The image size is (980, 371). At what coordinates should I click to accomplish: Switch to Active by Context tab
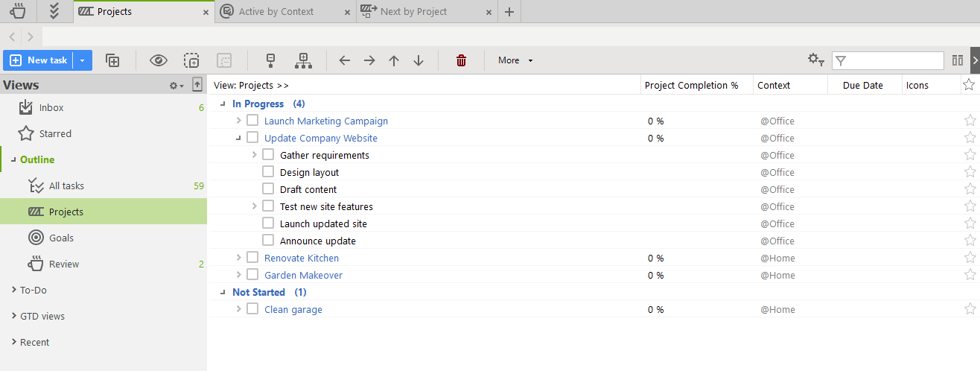pos(276,12)
